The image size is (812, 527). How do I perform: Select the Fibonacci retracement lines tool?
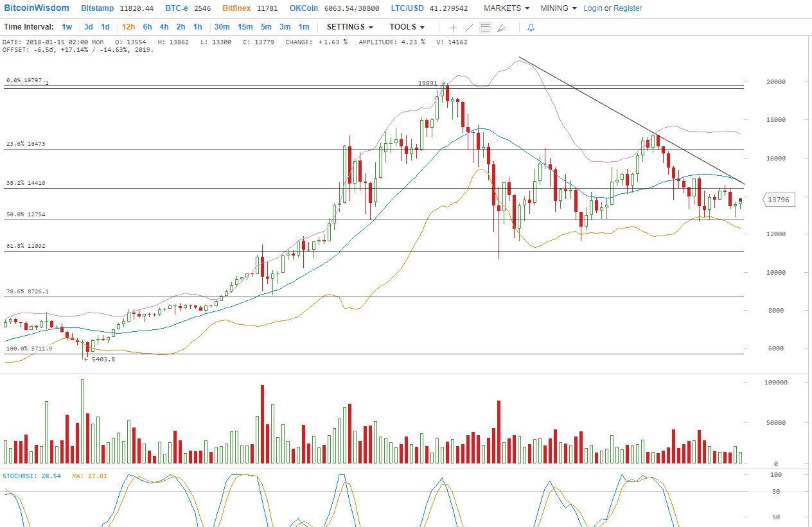click(x=485, y=28)
